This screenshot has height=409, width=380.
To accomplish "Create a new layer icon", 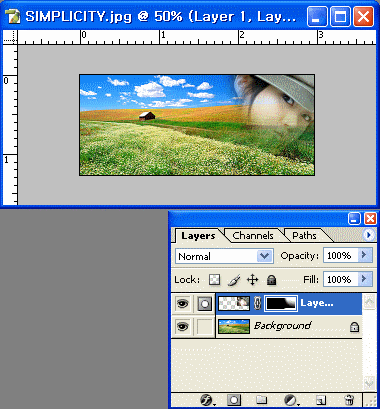I will pyautogui.click(x=321, y=400).
